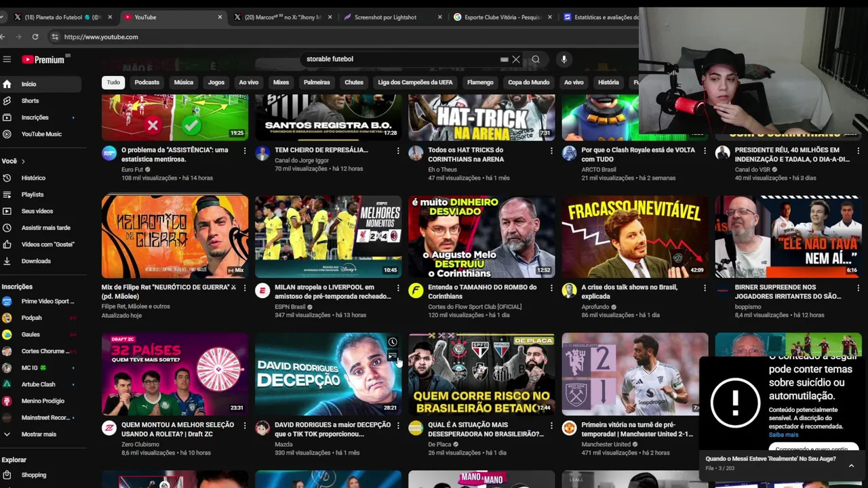868x488 pixels.
Task: Switch to Screenshot por Lightshot browser tab
Action: tap(393, 17)
